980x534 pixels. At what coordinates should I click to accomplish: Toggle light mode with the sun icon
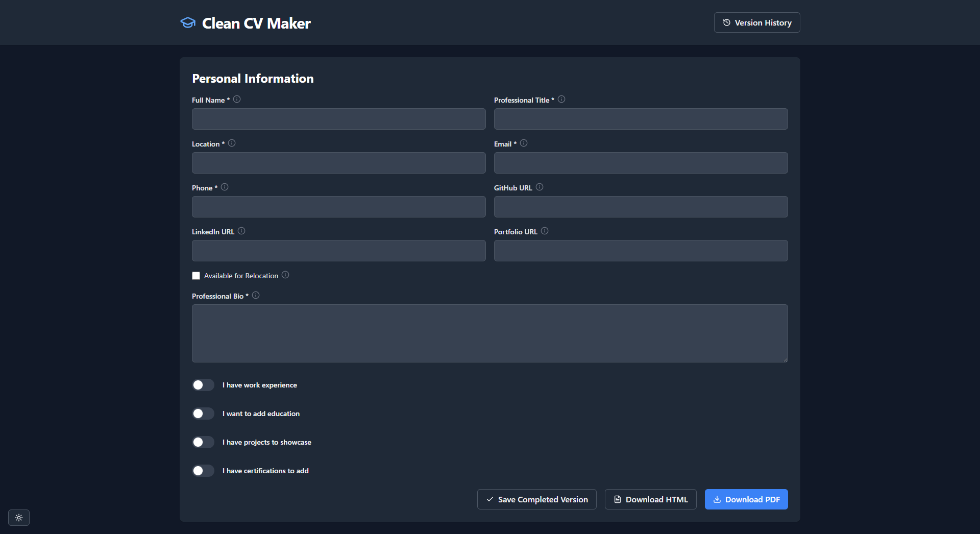point(19,518)
